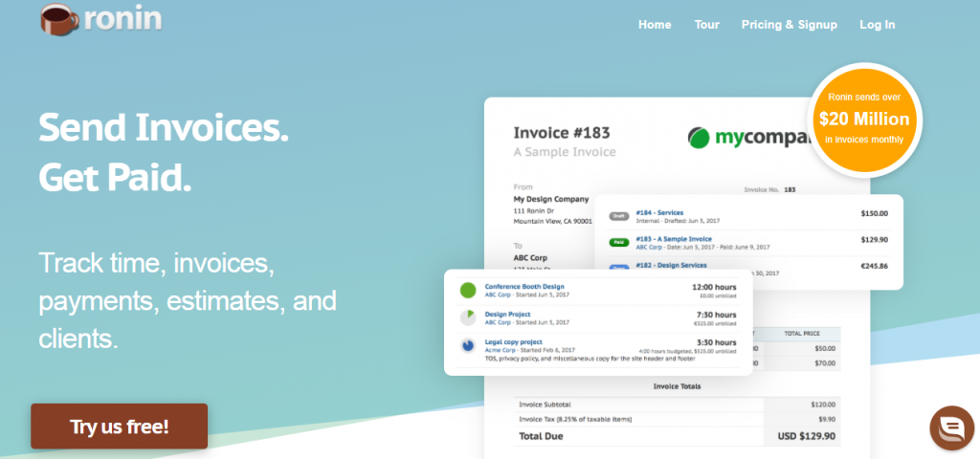980x459 pixels.
Task: Open the Legal copy project link
Action: click(x=513, y=341)
